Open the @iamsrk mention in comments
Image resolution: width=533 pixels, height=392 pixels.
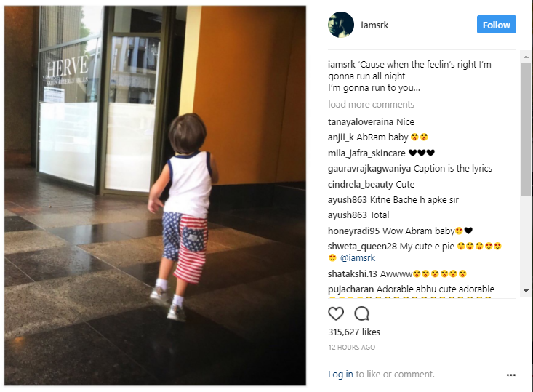(x=358, y=258)
